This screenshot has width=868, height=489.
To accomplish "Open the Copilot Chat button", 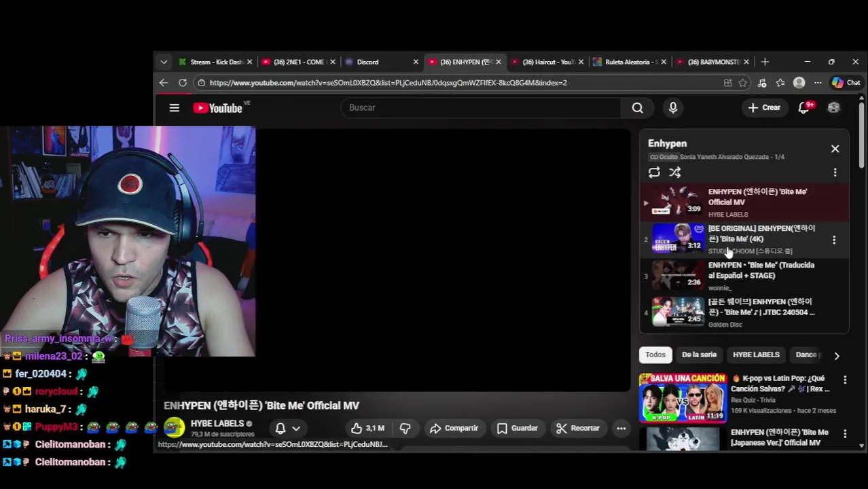I will (846, 83).
